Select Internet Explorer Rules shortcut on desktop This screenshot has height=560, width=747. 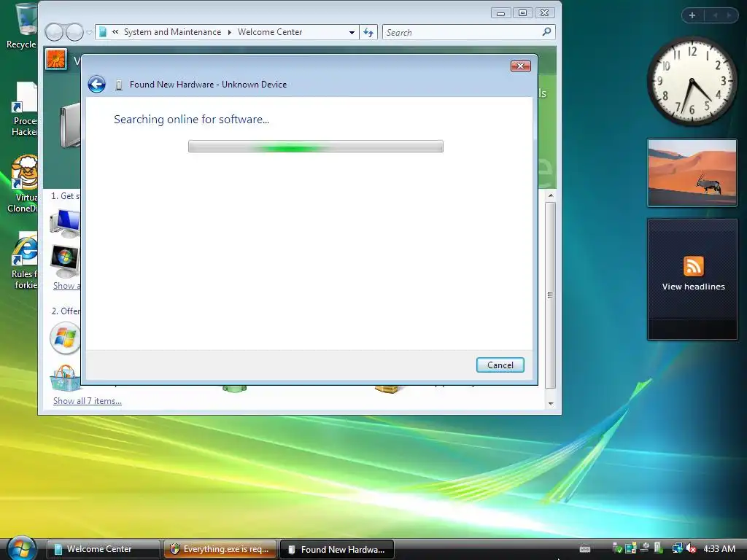coord(24,261)
